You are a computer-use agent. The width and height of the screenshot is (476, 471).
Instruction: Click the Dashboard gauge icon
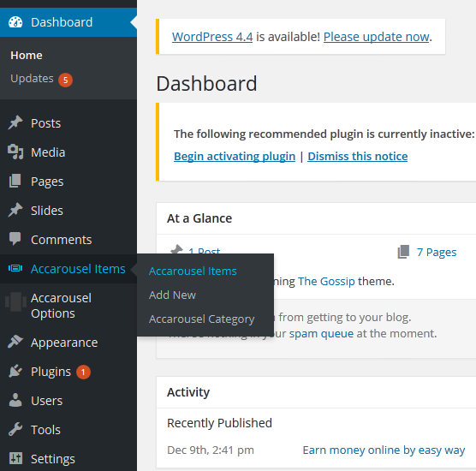(15, 22)
